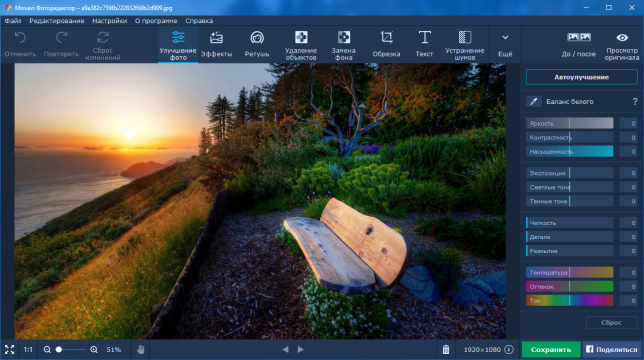Click the green Сохранить button

point(551,349)
